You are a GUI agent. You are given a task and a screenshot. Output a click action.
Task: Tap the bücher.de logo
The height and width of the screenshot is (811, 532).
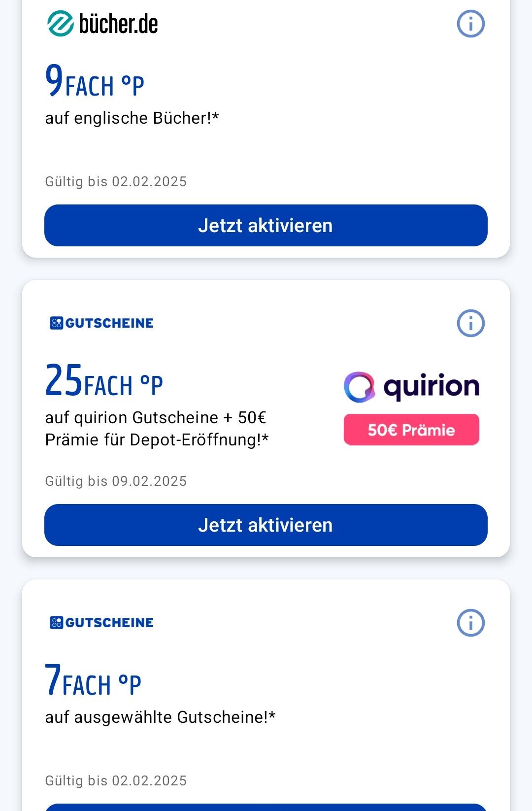(x=102, y=24)
